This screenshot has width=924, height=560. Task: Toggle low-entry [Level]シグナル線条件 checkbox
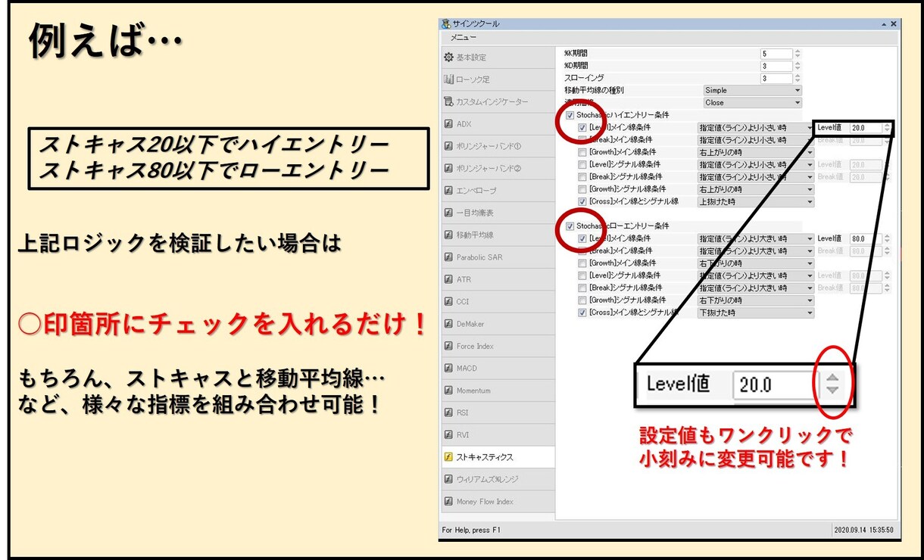[582, 275]
